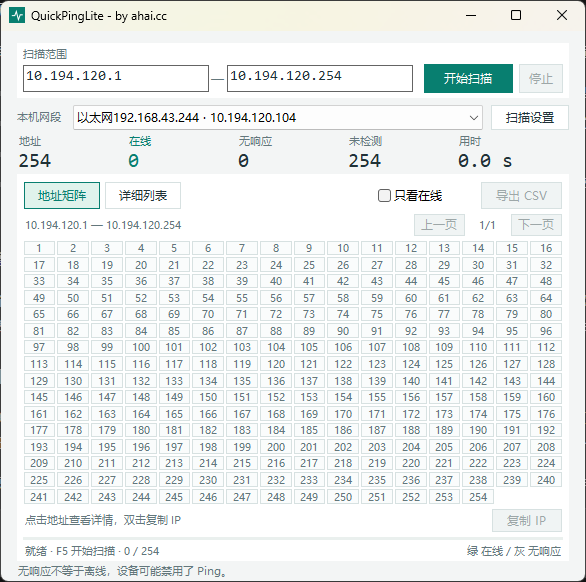Screen dimensions: 586x582
Task: Select address cell 88 in the matrix
Action: (276, 331)
